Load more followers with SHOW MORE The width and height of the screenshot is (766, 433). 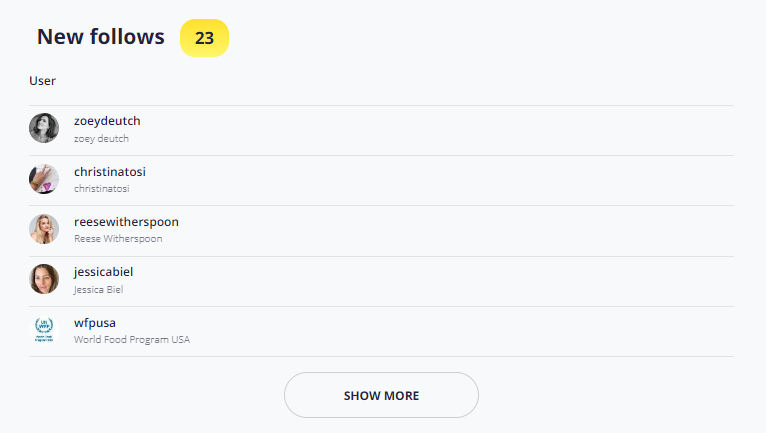381,395
